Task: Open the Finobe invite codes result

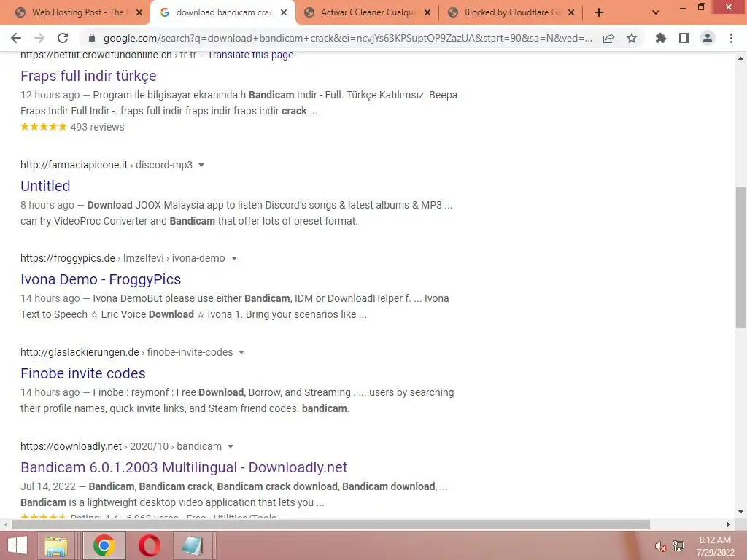Action: pyautogui.click(x=83, y=373)
